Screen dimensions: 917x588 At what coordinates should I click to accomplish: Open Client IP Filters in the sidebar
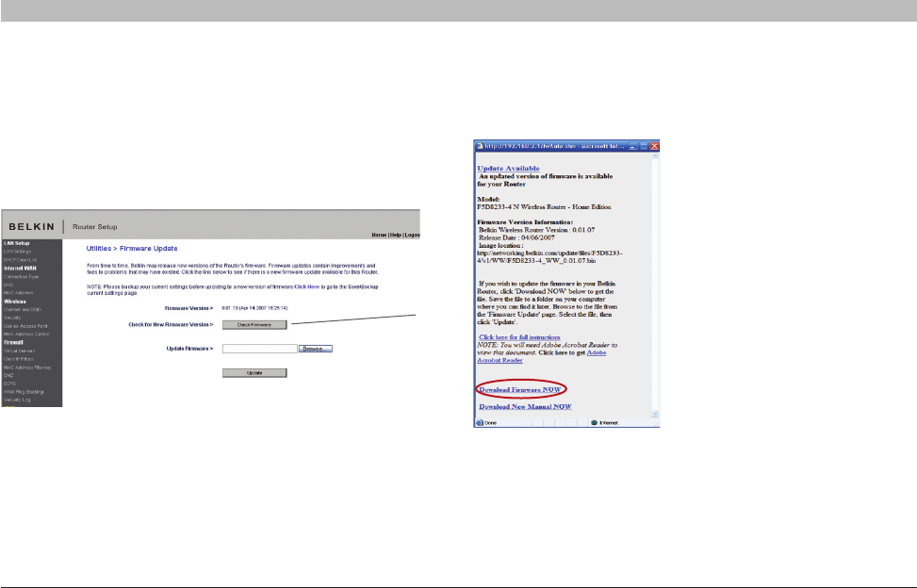19,359
